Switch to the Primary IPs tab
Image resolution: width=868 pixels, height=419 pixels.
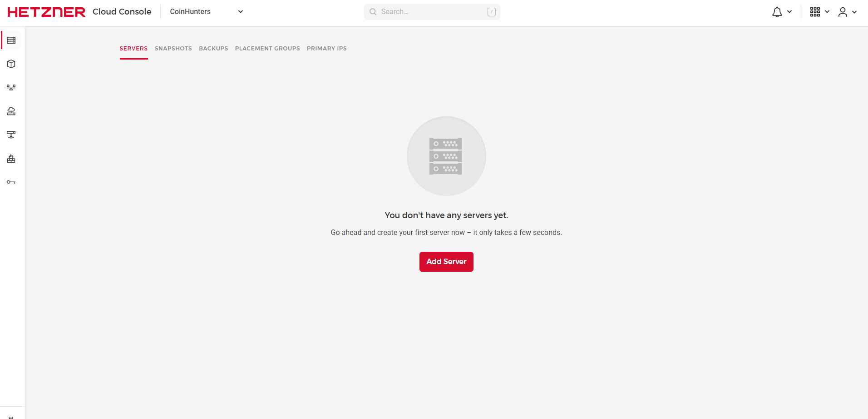(326, 49)
